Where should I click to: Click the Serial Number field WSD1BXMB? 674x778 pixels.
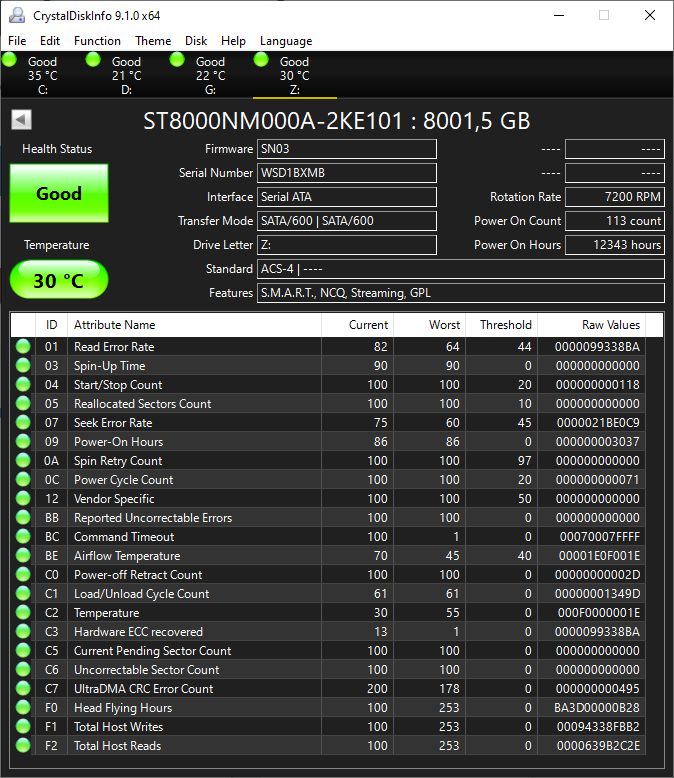346,173
